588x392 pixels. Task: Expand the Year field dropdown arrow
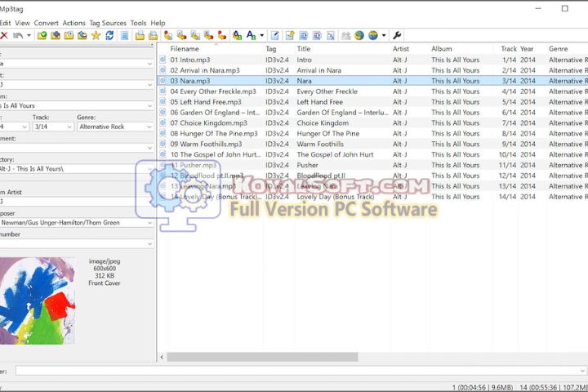[x=24, y=127]
